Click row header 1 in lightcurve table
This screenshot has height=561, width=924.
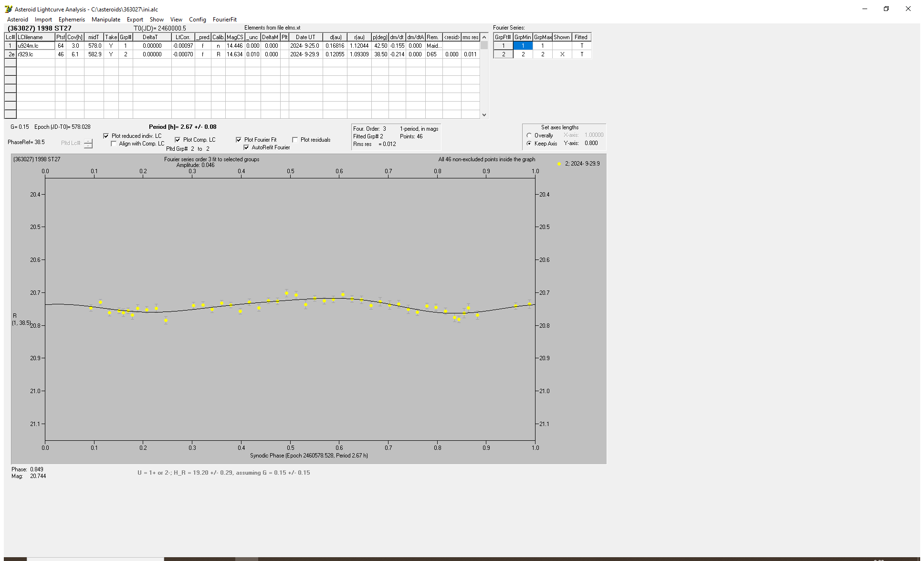pyautogui.click(x=10, y=46)
